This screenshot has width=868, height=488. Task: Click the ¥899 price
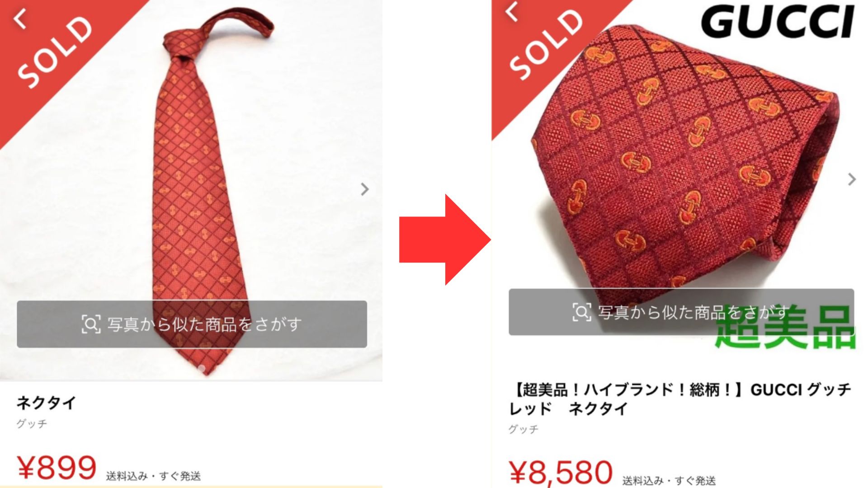pos(57,468)
